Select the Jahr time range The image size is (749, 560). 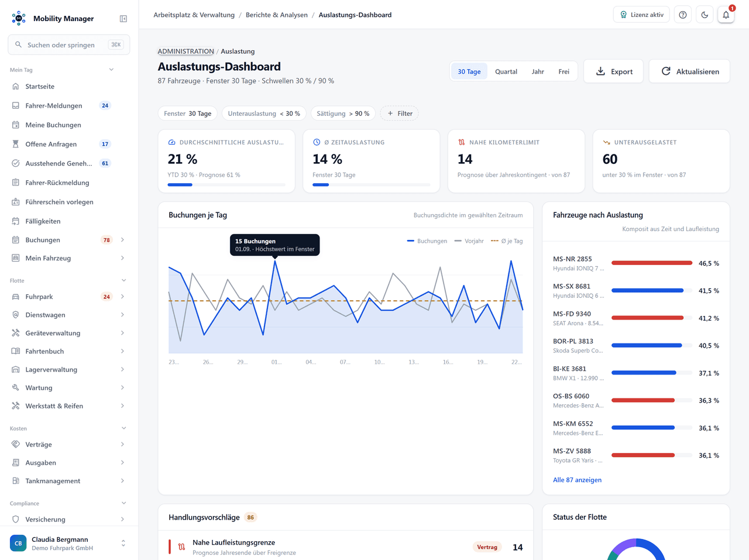[x=538, y=71]
